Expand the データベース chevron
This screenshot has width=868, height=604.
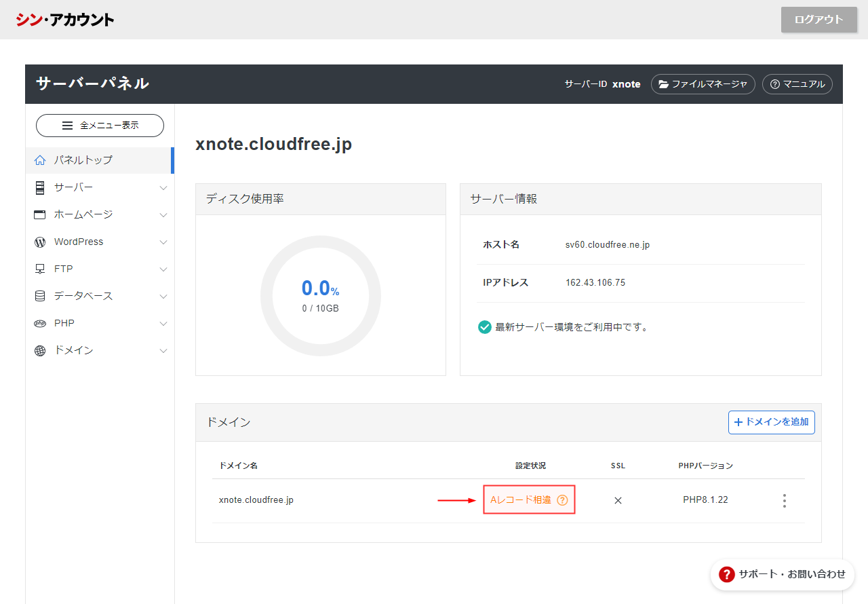coord(163,296)
